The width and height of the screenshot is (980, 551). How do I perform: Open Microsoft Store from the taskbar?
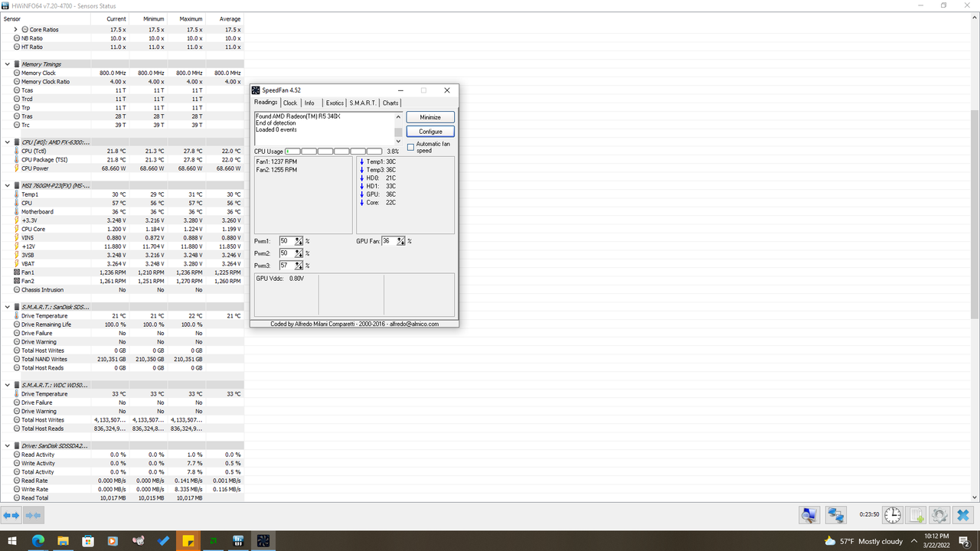point(88,541)
